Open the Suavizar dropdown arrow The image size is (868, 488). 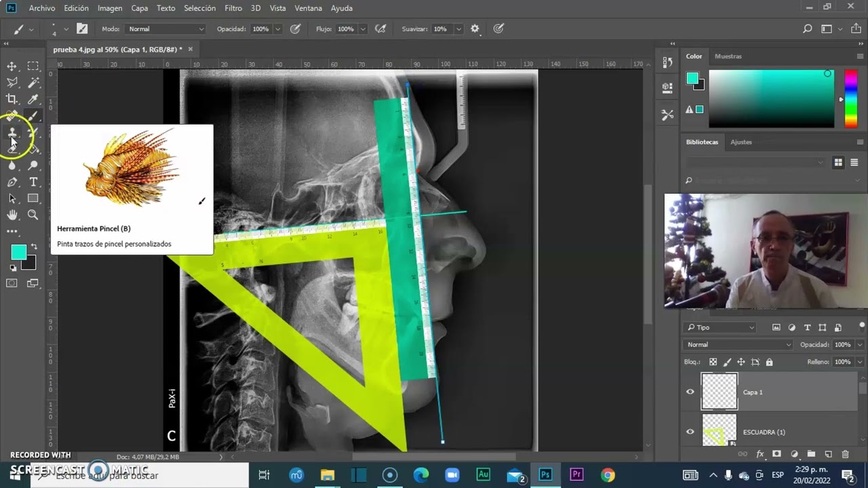(x=458, y=29)
